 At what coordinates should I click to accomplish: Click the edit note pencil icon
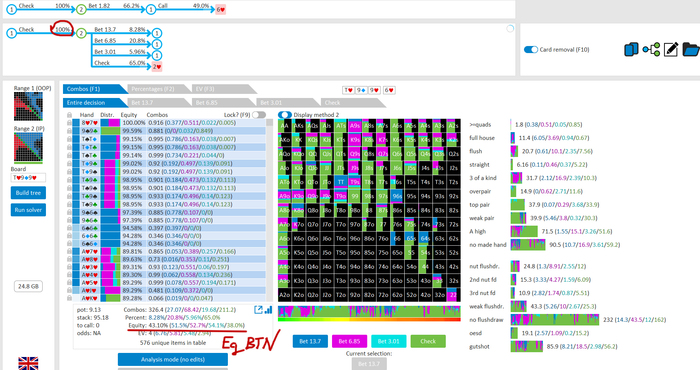click(671, 49)
